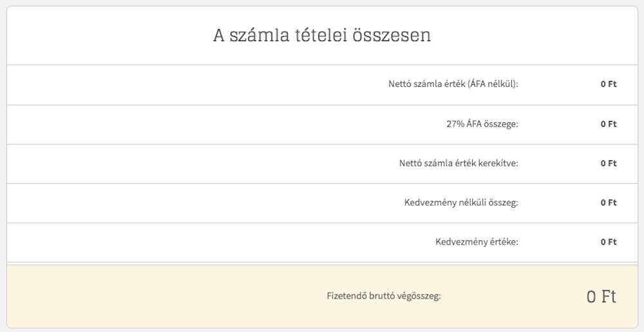
Task: Click the 0 Ft value beside Kedvezmény értéke
Action: [609, 242]
